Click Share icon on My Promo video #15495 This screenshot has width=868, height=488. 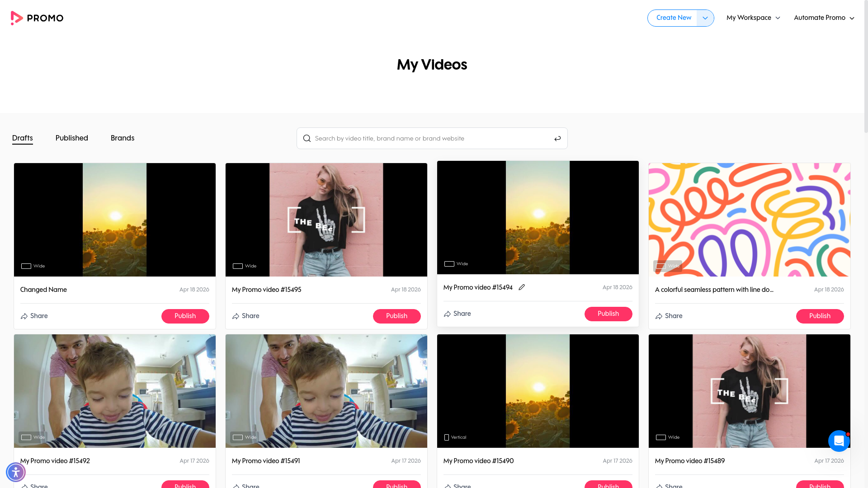click(236, 316)
